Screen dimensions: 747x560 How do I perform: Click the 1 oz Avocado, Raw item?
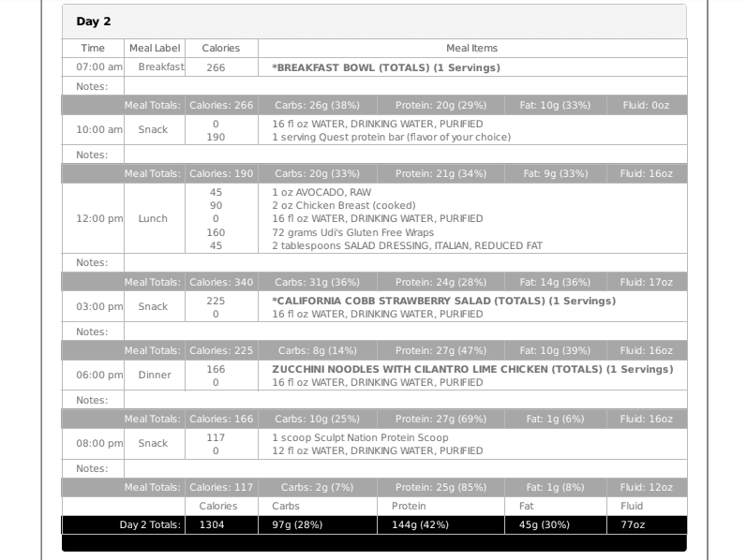(321, 192)
